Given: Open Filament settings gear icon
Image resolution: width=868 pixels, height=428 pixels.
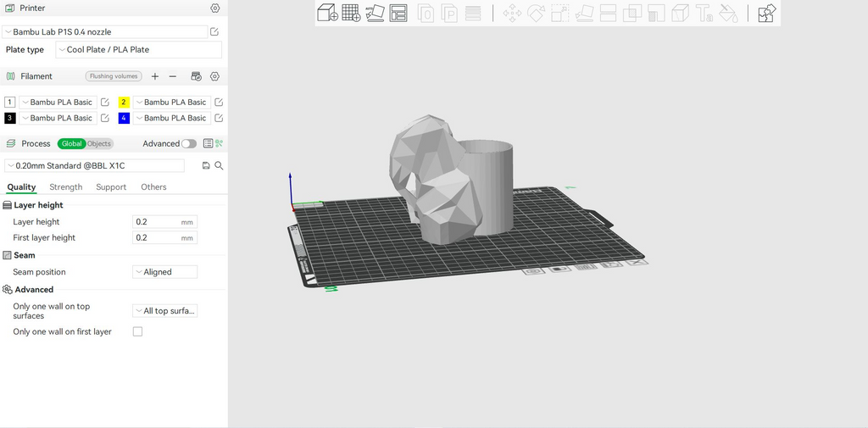Looking at the screenshot, I should (214, 76).
